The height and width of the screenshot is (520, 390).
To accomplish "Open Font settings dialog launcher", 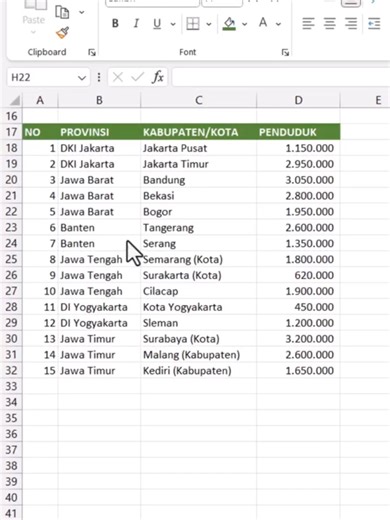I will click(285, 52).
